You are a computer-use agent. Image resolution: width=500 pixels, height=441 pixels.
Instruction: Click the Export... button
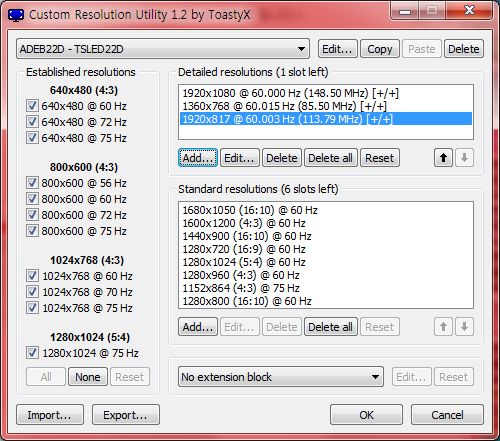coord(126,415)
